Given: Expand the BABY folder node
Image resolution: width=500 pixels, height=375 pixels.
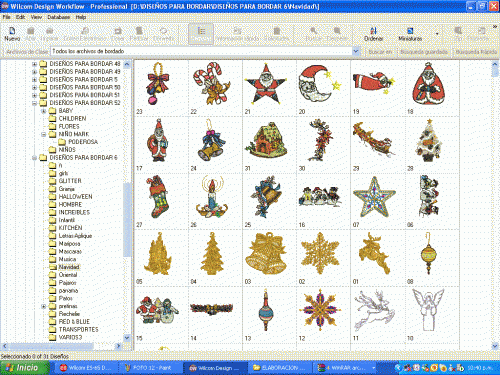Looking at the screenshot, I should [44, 111].
